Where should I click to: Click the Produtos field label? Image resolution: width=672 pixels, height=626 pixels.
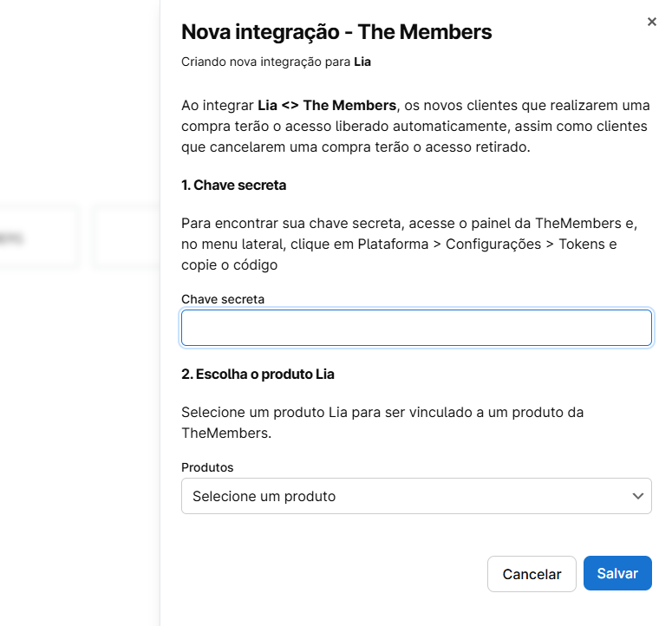point(207,467)
